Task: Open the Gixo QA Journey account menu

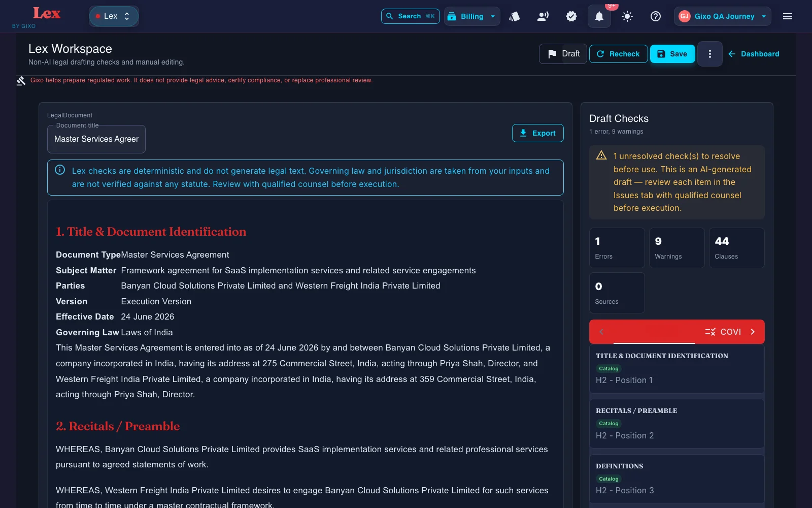Action: point(723,16)
